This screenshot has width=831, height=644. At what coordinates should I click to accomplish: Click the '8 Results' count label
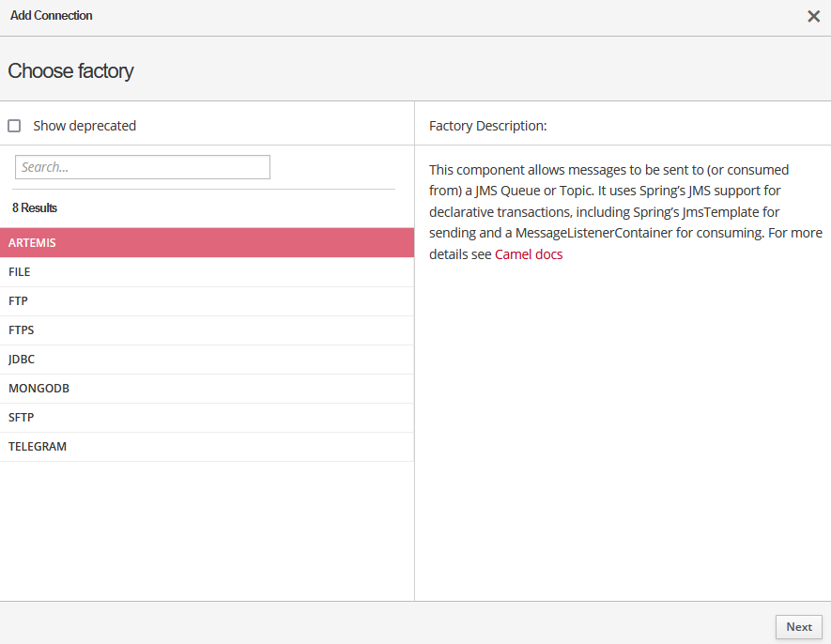tap(35, 207)
